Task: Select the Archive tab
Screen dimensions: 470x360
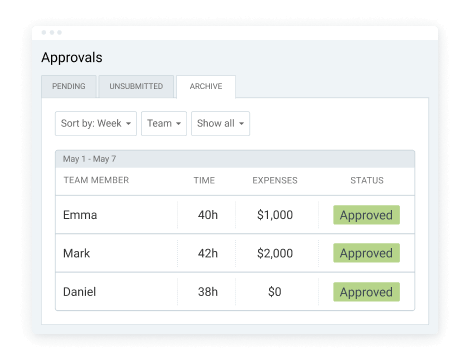Action: coord(206,87)
